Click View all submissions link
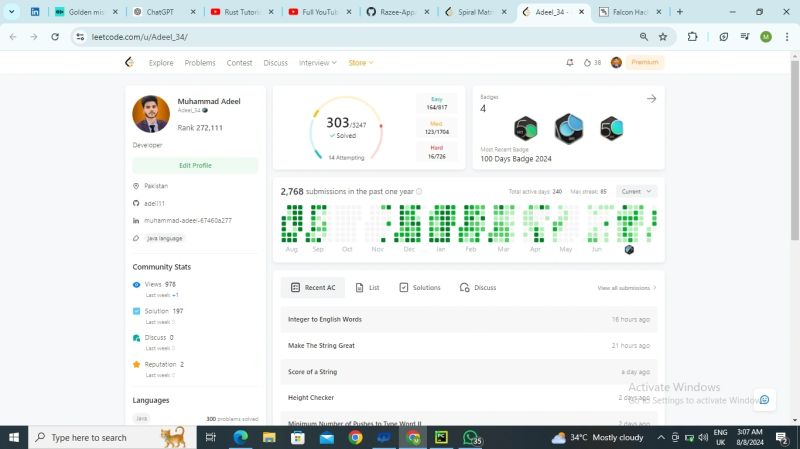This screenshot has height=449, width=800. 627,288
